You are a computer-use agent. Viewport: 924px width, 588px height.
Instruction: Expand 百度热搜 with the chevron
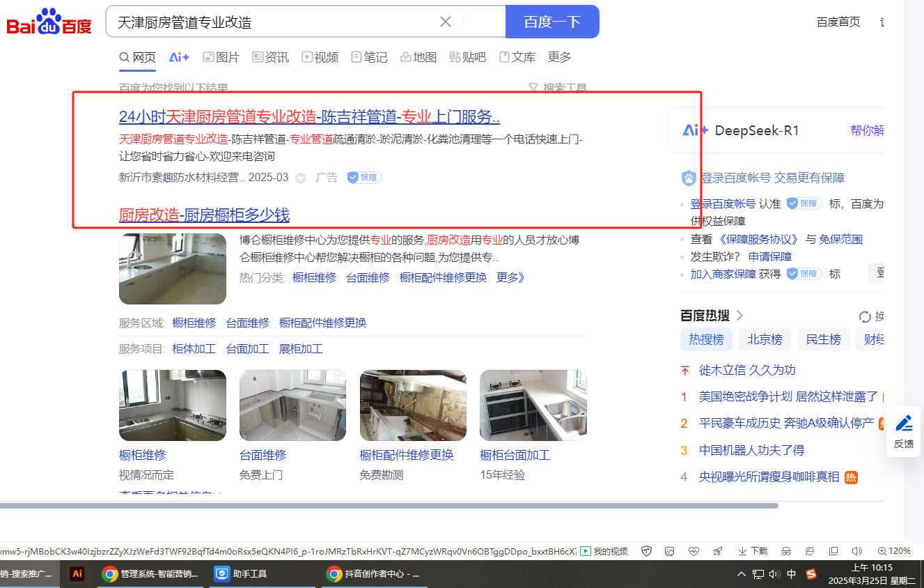click(739, 316)
